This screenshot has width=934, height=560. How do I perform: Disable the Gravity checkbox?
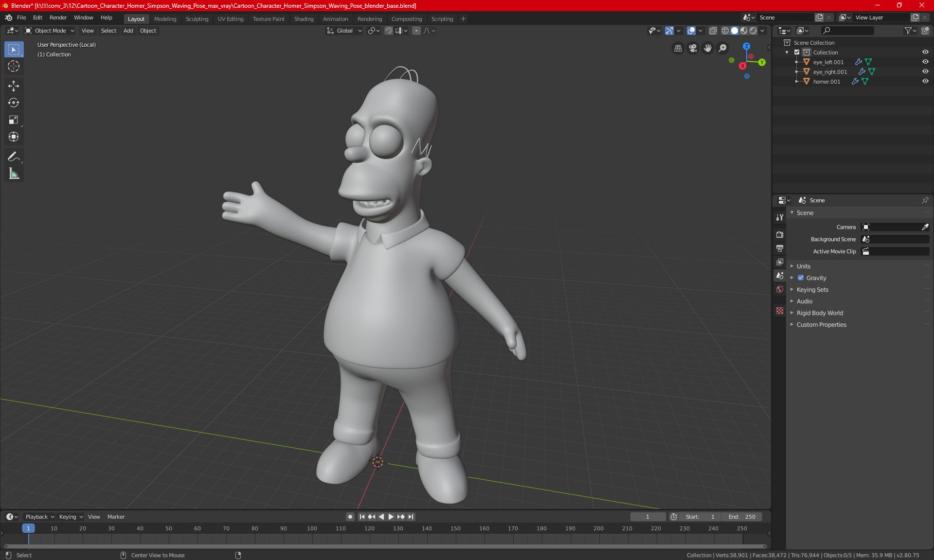pos(801,278)
